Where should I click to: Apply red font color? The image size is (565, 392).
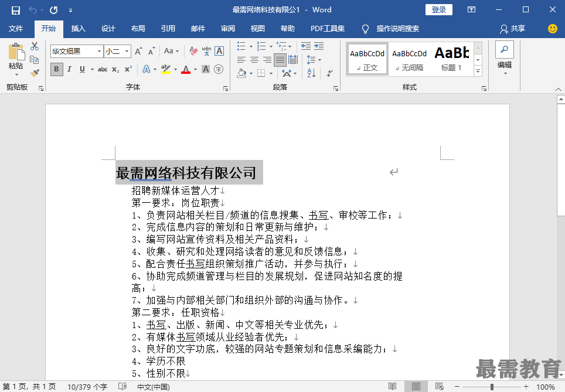pyautogui.click(x=186, y=69)
